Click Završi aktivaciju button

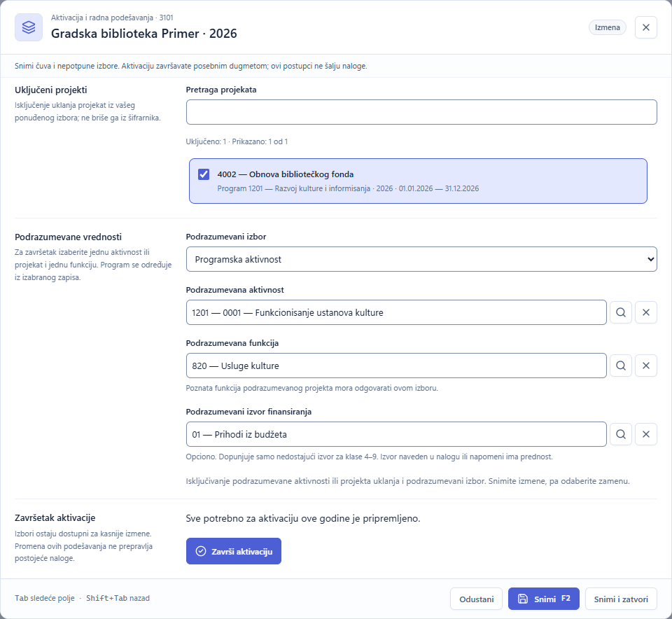pos(234,551)
